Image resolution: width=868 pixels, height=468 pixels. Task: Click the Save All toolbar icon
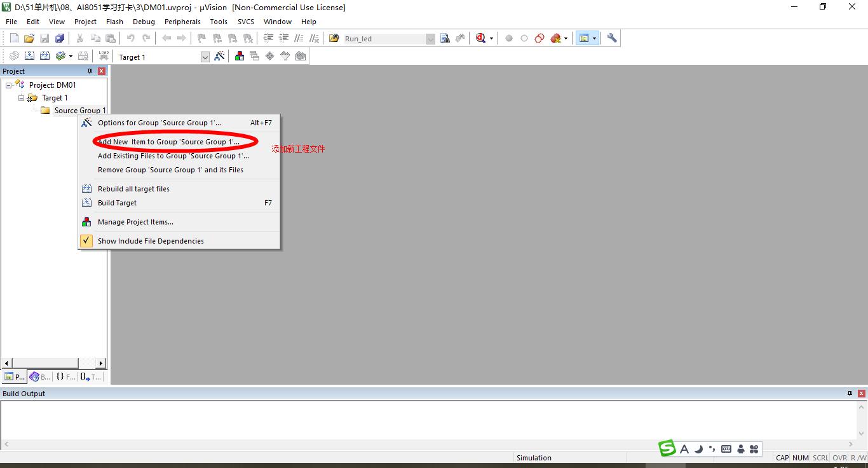[60, 38]
